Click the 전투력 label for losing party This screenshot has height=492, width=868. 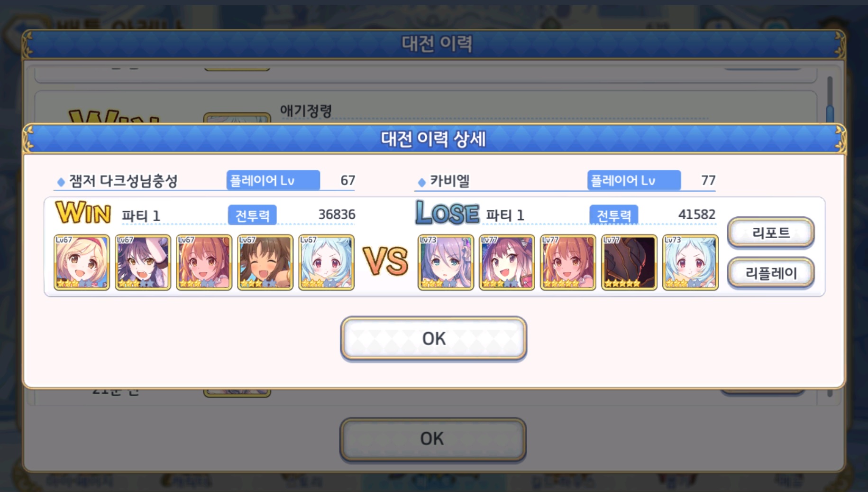pos(613,215)
